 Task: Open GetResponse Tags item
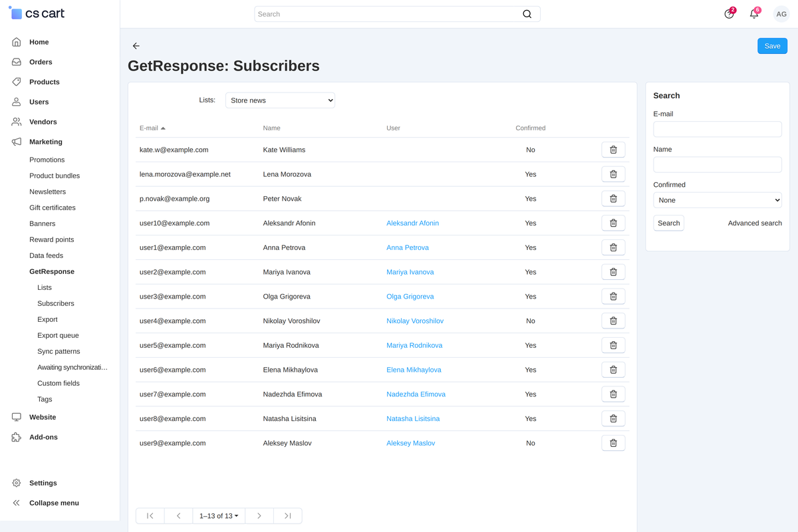pyautogui.click(x=45, y=399)
